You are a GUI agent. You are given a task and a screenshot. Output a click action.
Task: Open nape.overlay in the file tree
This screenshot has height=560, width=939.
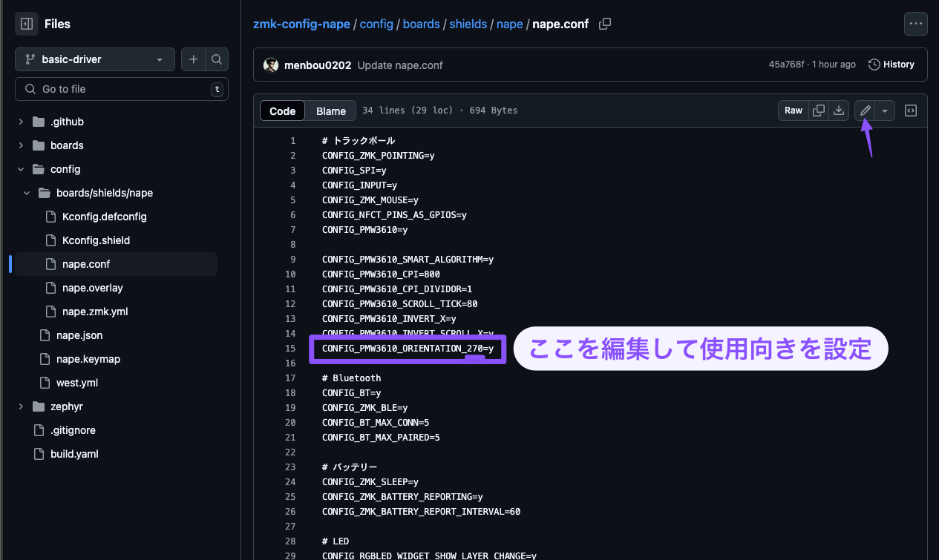93,288
